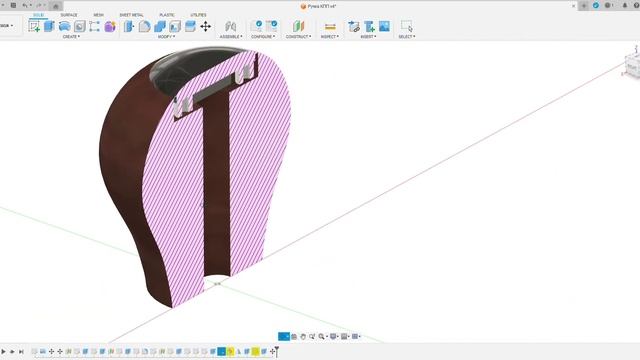Viewport: 640px width, 360px height.
Task: Click the Insert Canvas image icon
Action: click(x=384, y=27)
